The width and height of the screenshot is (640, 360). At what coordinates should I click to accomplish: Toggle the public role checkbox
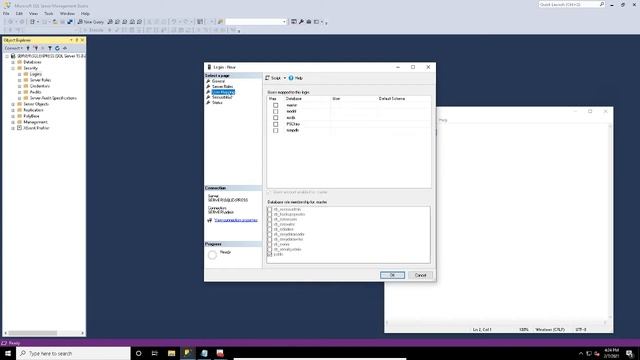coord(269,254)
